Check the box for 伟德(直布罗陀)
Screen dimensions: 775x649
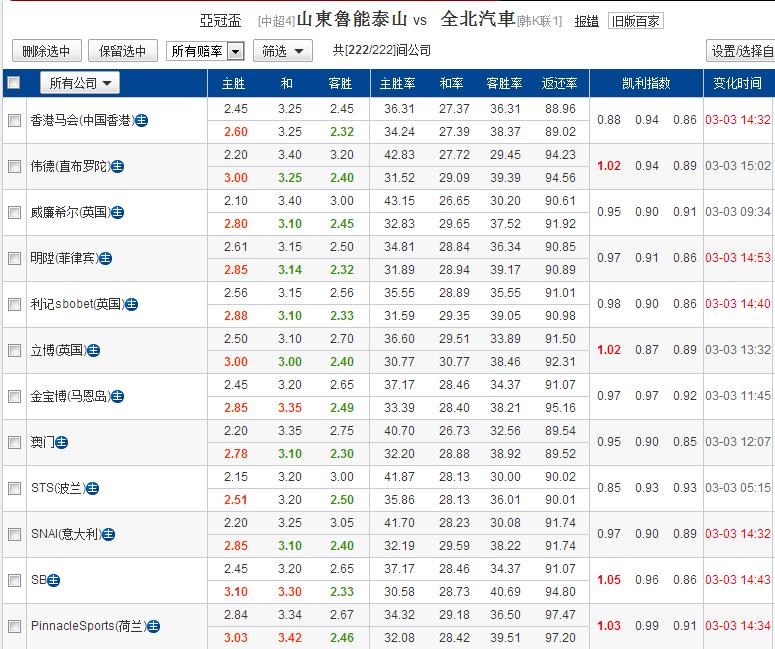pyautogui.click(x=14, y=167)
